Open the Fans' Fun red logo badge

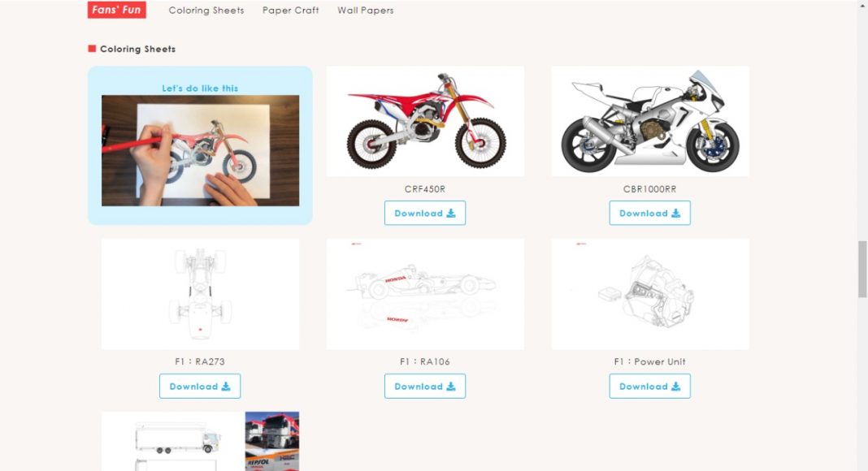(x=117, y=10)
